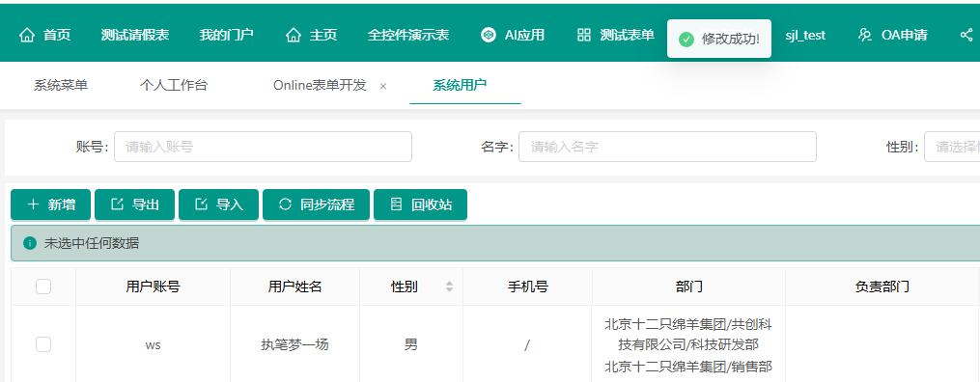Open the 回收站 button
This screenshot has height=382, width=980.
(x=420, y=205)
